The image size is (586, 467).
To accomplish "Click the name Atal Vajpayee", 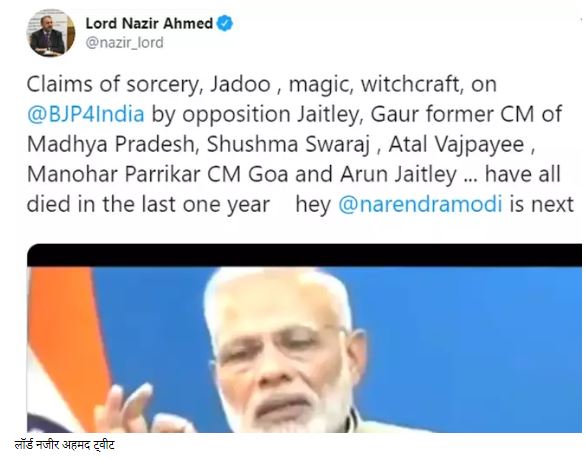I will coord(456,145).
